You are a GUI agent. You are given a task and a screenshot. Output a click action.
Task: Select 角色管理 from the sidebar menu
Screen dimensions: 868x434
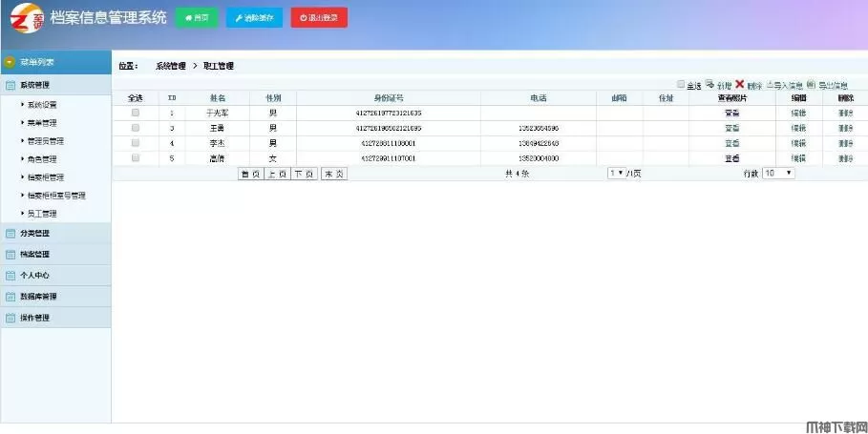(42, 159)
